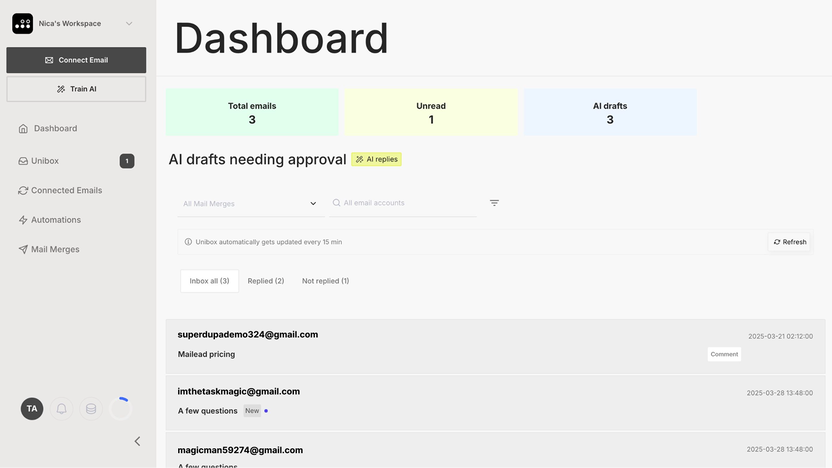Screen dimensions: 832x468
Task: Open email from imthetaskmagic@gmail.com
Action: point(496,403)
